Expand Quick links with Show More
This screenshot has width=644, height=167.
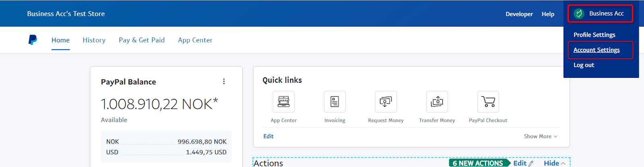pos(541,136)
